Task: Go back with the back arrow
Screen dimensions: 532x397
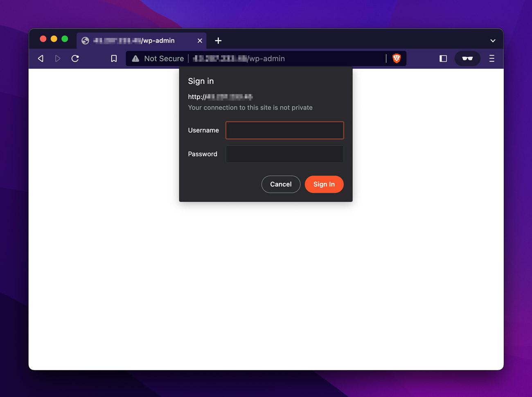Action: 41,58
